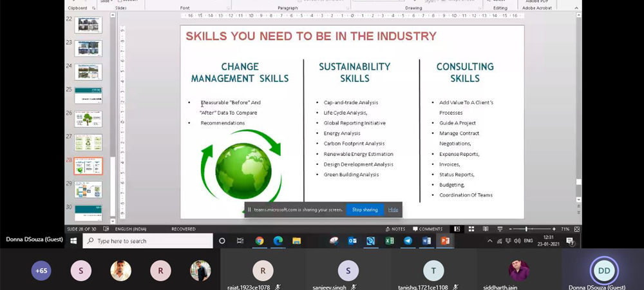Image resolution: width=644 pixels, height=290 pixels.
Task: Click the zoom slider in status bar
Action: pyautogui.click(x=527, y=229)
